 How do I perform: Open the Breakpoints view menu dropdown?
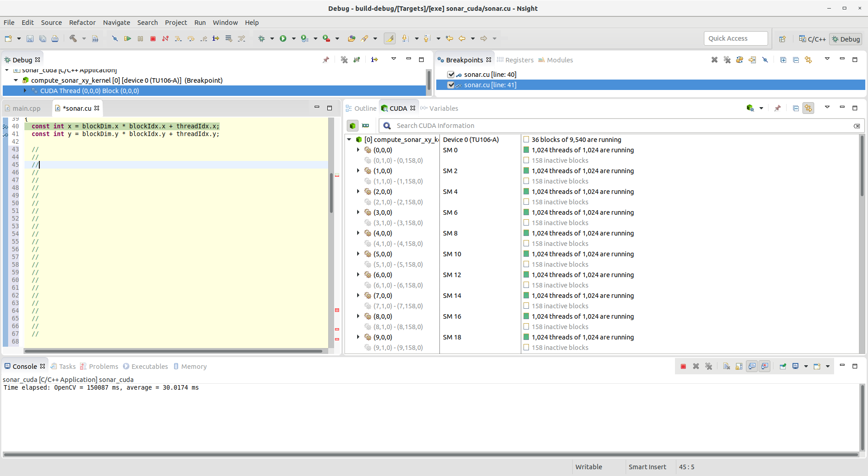827,59
